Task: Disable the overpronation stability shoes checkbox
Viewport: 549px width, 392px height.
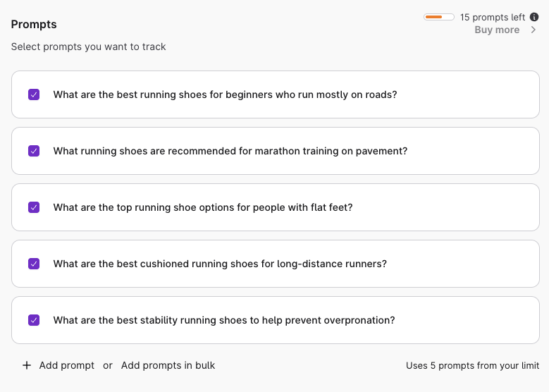Action: coord(34,320)
